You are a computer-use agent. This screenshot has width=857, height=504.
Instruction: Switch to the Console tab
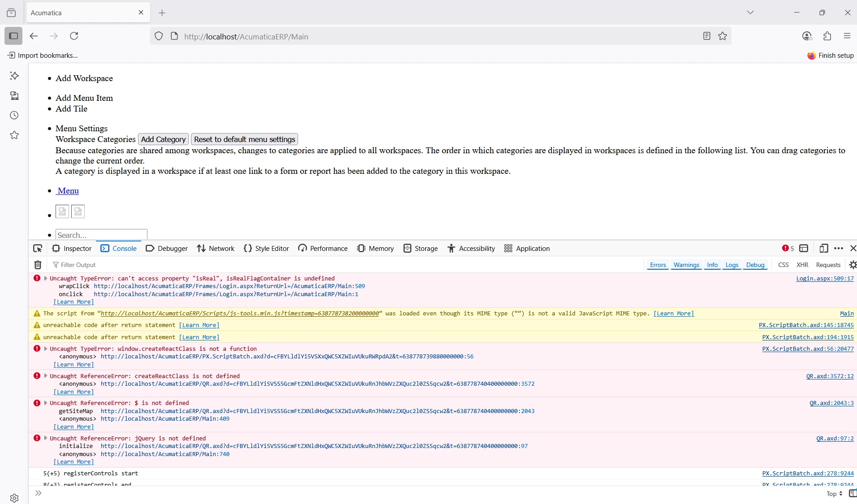click(119, 248)
